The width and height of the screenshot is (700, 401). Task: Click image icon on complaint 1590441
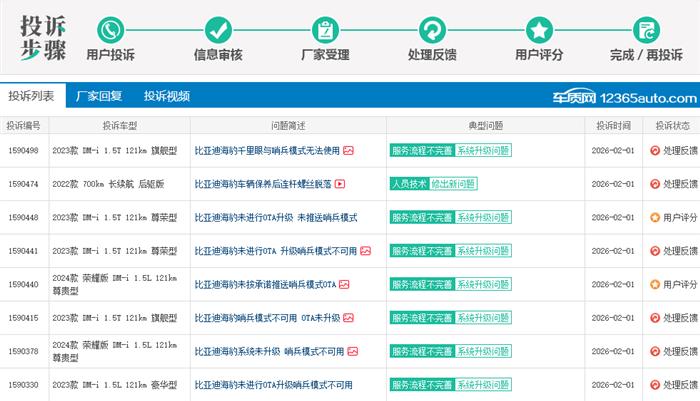(x=365, y=251)
